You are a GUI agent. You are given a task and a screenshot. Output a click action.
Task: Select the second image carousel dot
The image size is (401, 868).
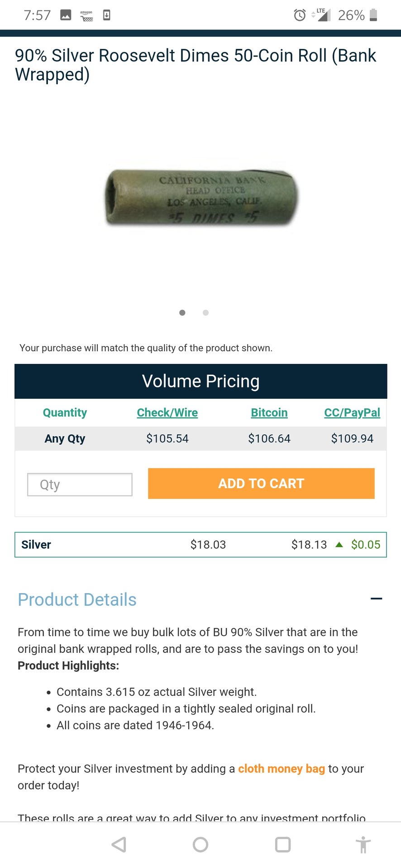205,312
